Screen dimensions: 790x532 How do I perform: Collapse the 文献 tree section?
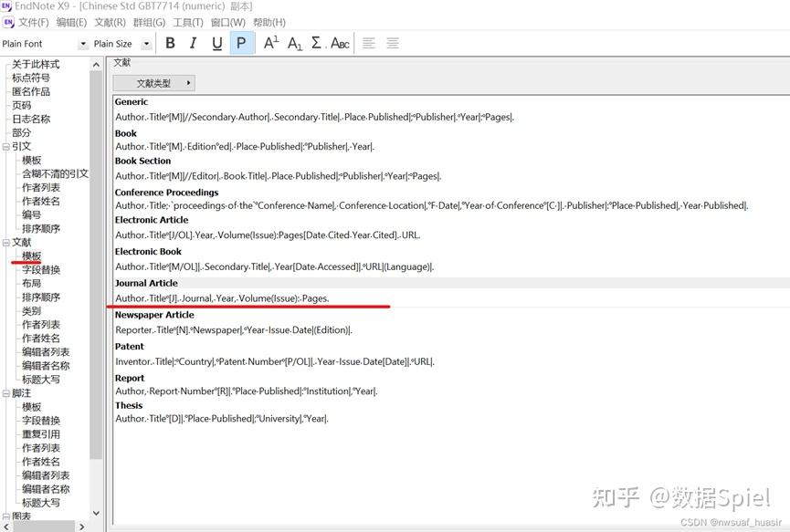coord(6,242)
